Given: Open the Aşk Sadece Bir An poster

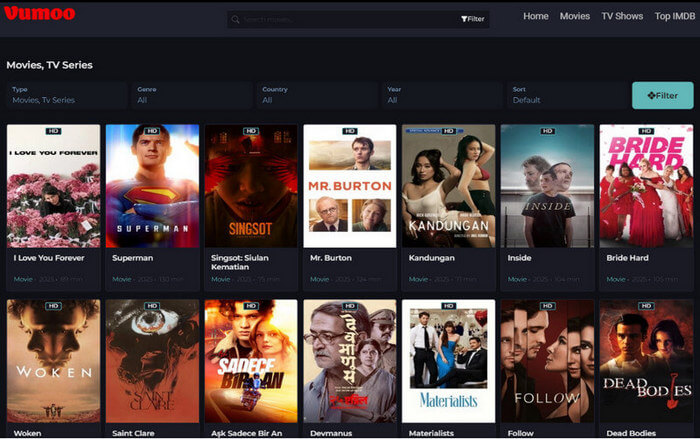Looking at the screenshot, I should pyautogui.click(x=251, y=361).
